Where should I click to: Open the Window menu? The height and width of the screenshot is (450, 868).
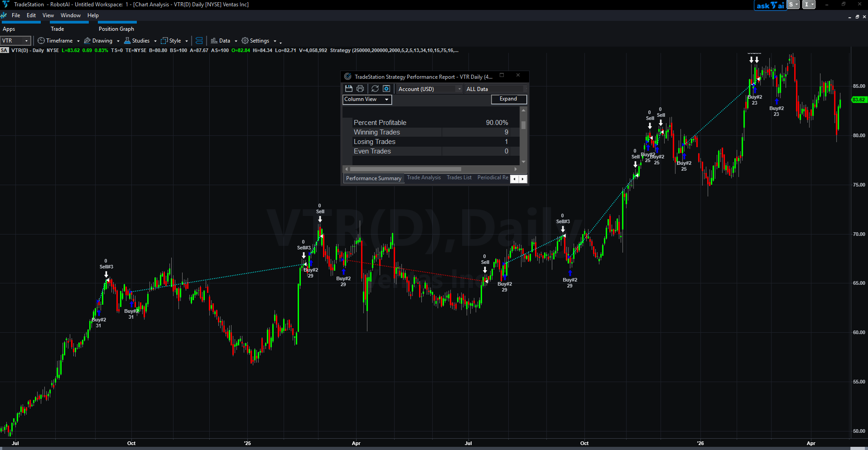pos(71,15)
